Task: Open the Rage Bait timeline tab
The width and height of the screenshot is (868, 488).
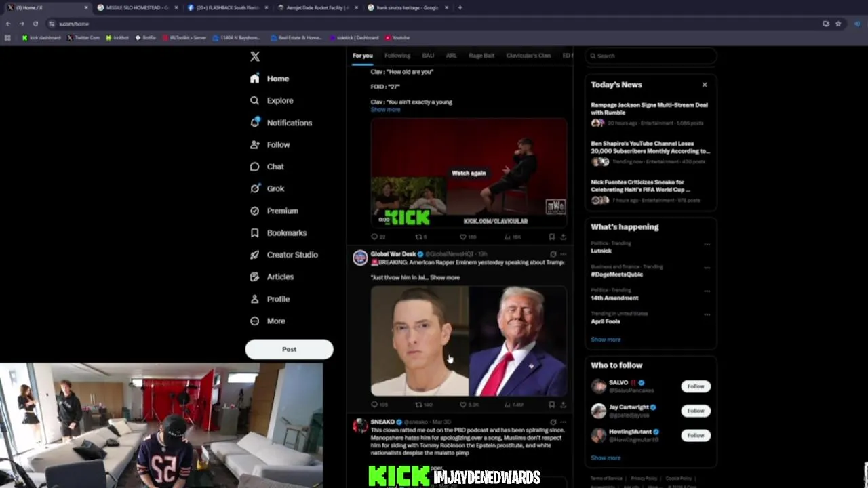Action: 481,56
